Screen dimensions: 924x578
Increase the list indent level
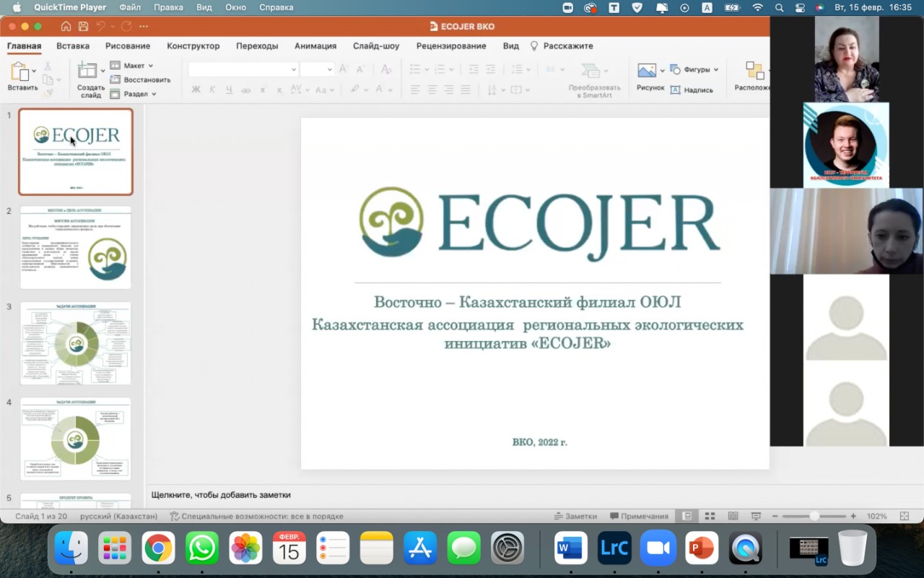[492, 69]
